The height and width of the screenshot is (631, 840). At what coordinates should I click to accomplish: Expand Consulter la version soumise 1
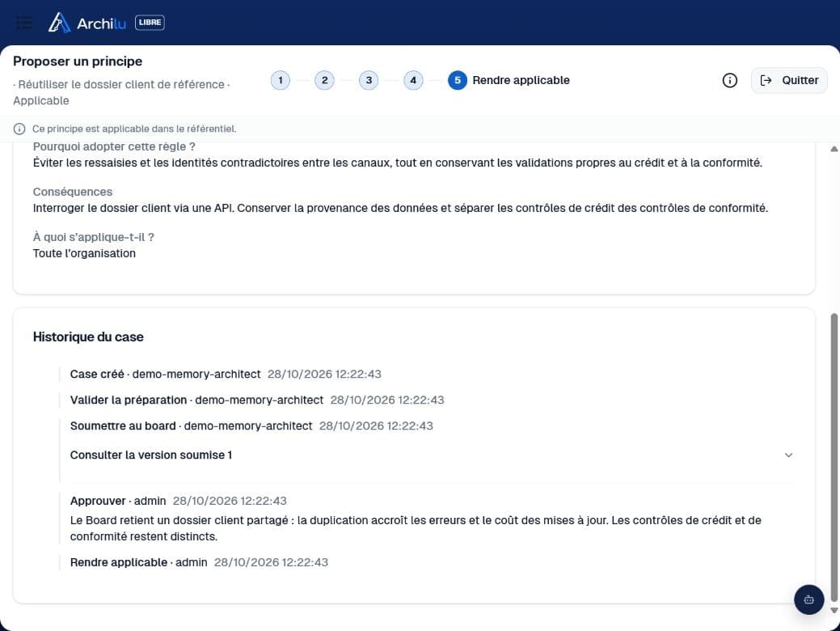click(x=432, y=455)
